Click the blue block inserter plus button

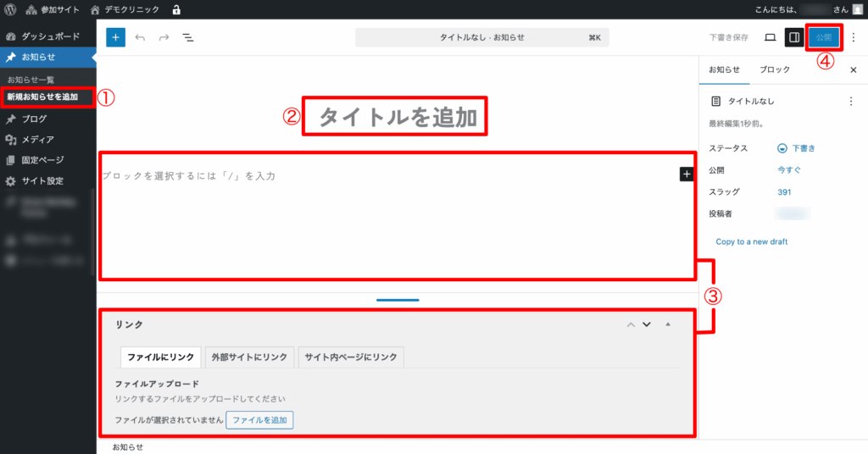click(x=115, y=37)
